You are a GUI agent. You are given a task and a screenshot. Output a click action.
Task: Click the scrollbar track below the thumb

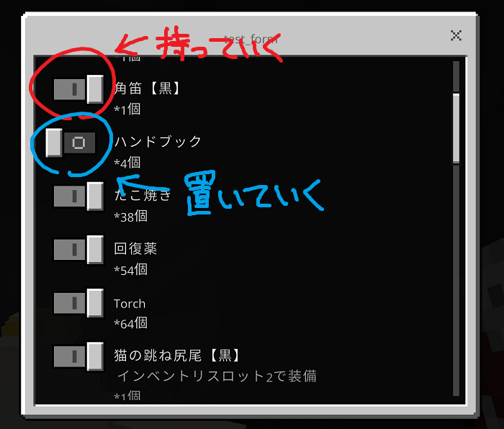pyautogui.click(x=456, y=279)
